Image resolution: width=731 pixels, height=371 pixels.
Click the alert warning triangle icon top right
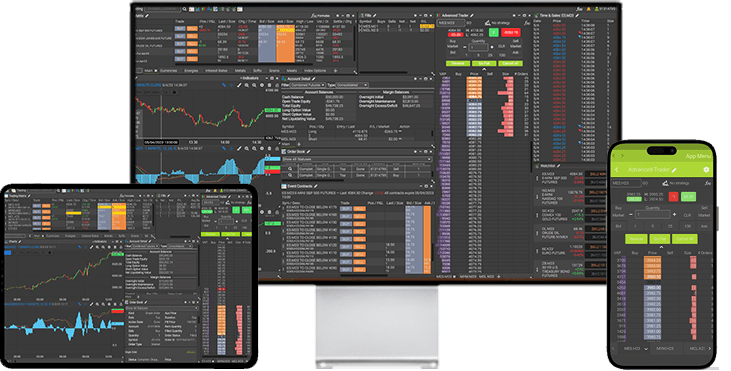[x=589, y=9]
